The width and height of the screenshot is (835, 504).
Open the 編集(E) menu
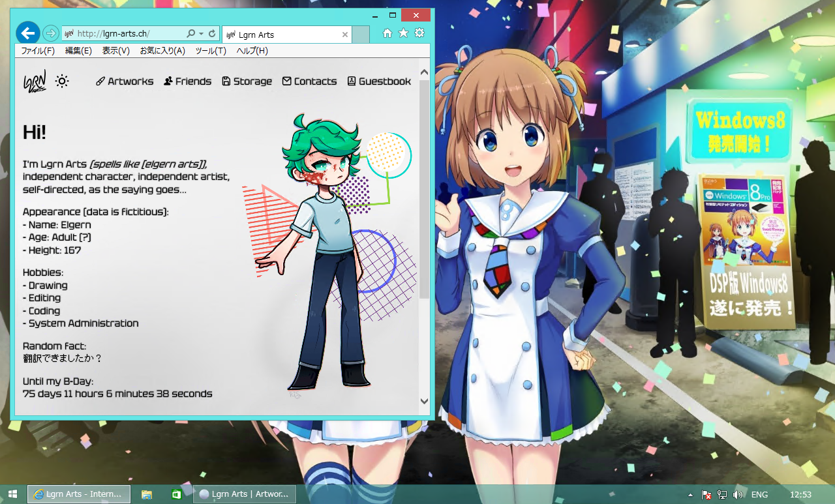[78, 51]
